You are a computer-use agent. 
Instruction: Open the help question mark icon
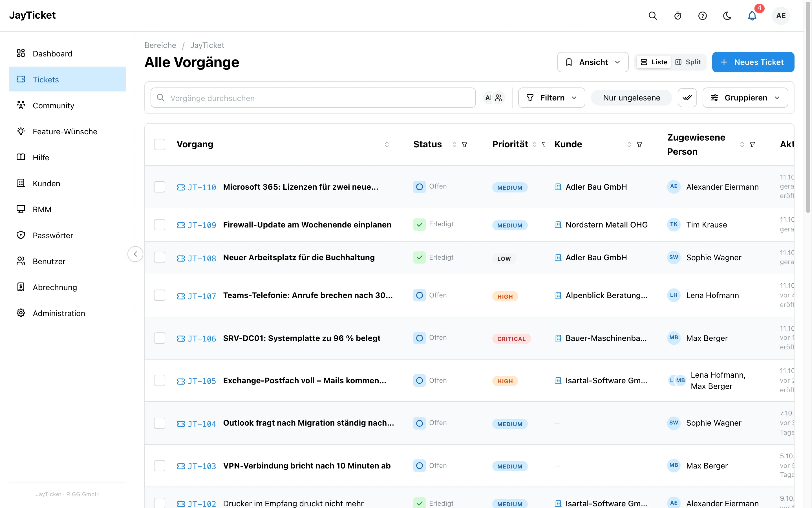(702, 16)
